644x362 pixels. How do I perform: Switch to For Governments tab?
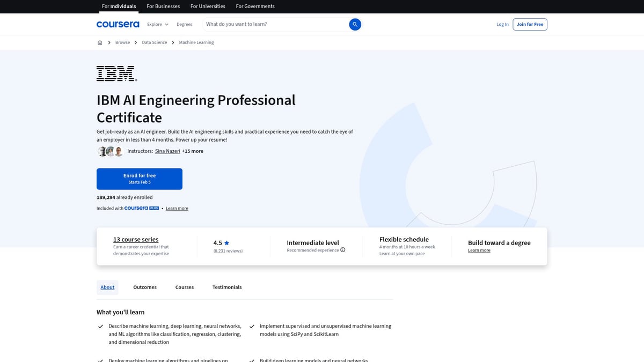pyautogui.click(x=255, y=6)
